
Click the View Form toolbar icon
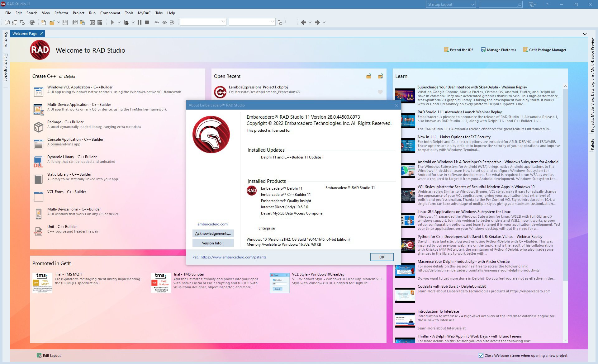pos(15,22)
